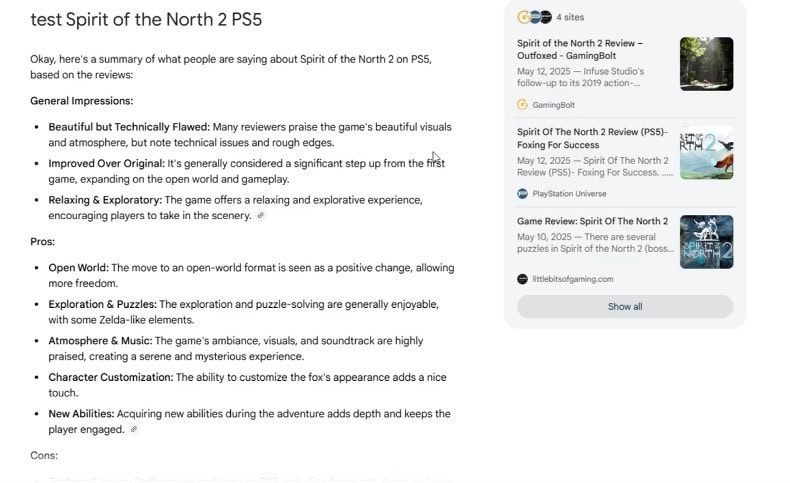
Task: Click the GamingBolt forest thumbnail image
Action: [x=706, y=64]
